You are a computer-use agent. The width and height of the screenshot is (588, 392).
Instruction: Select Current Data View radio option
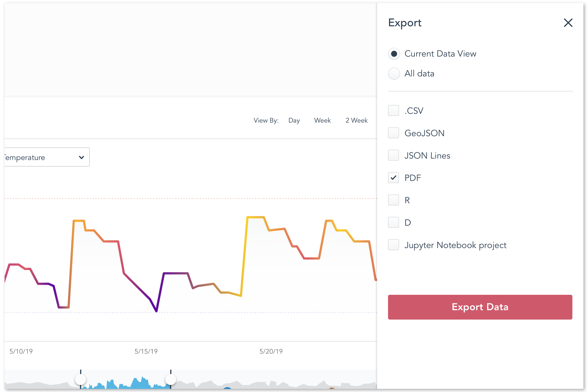point(394,54)
